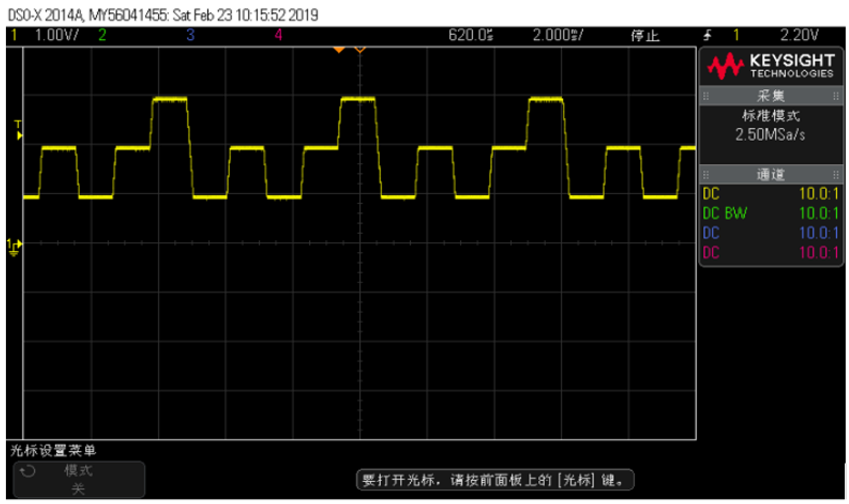Expand the 采集 acquisition panel header

[770, 96]
